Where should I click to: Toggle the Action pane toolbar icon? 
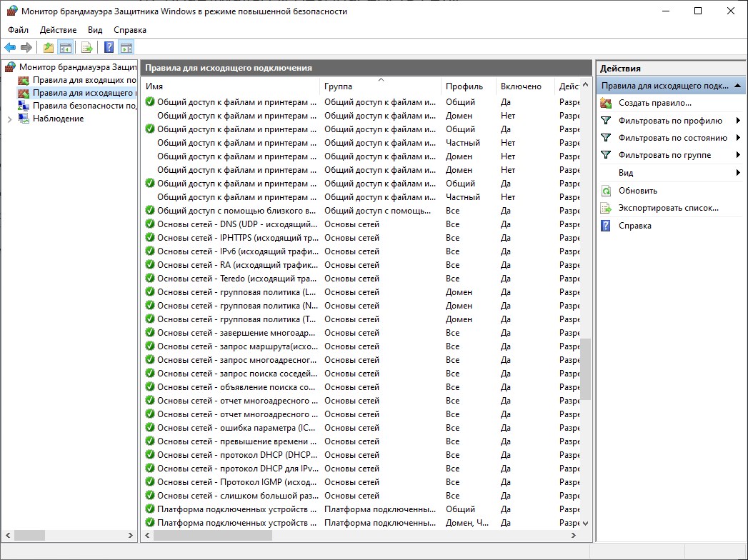pyautogui.click(x=126, y=48)
